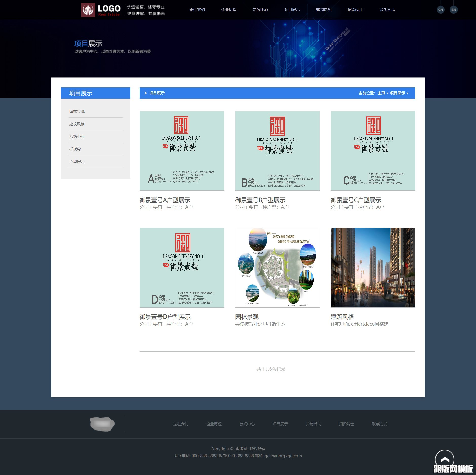
Task: Open the blurred logo icon in the footer
Action: 102,424
